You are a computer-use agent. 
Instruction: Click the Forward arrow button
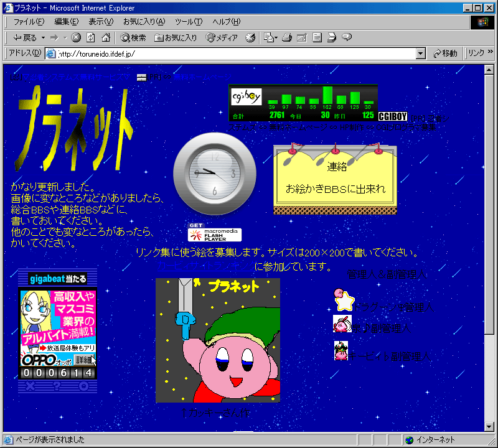pos(55,38)
